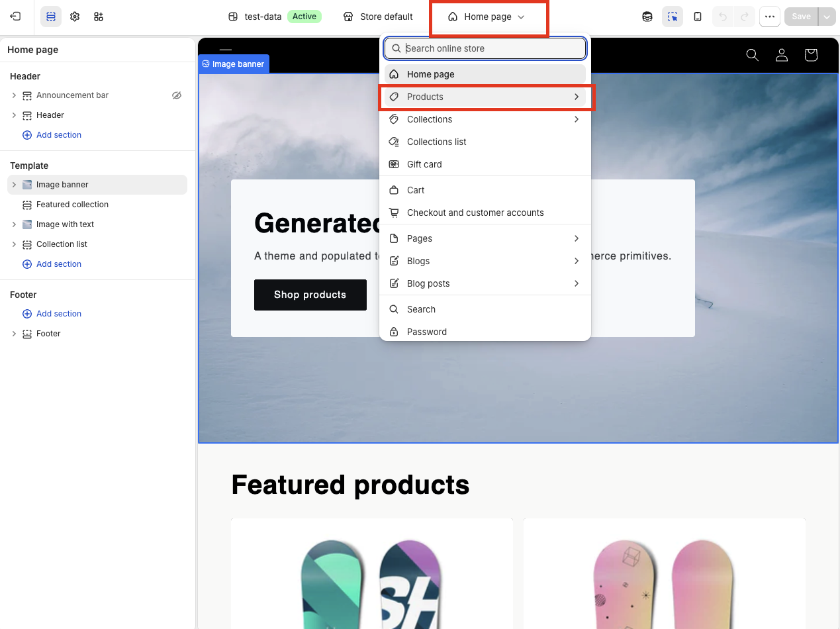Select the Announcement bar section row
Viewport: 840px width, 629px height.
[97, 95]
